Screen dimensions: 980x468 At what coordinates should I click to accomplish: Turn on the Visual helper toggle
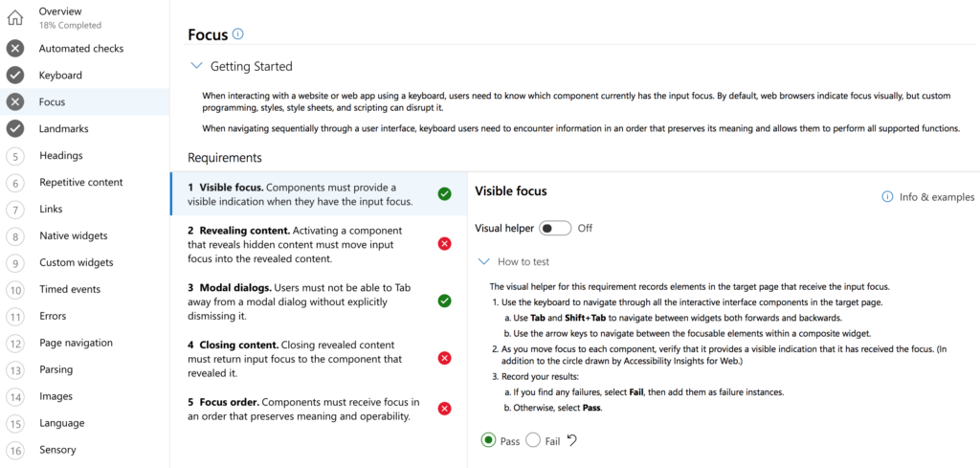click(556, 228)
